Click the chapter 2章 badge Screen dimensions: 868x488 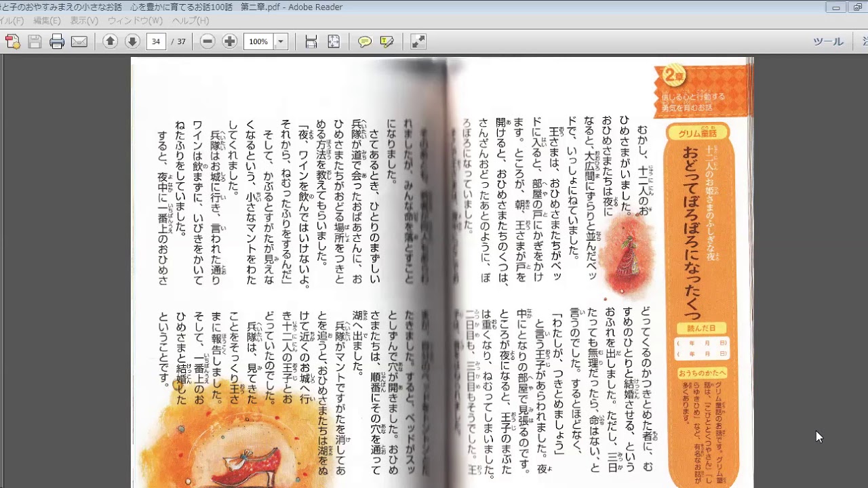(x=673, y=76)
